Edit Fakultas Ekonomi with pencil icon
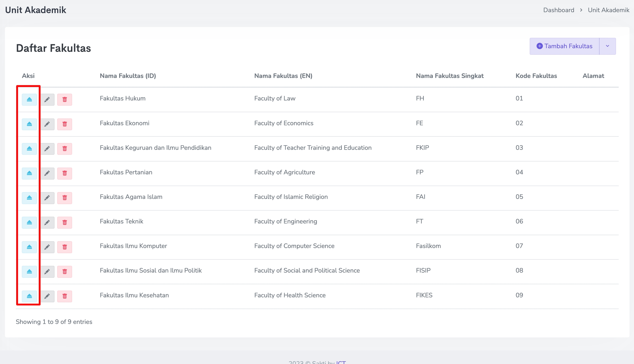Viewport: 634px width, 364px height. click(x=47, y=124)
